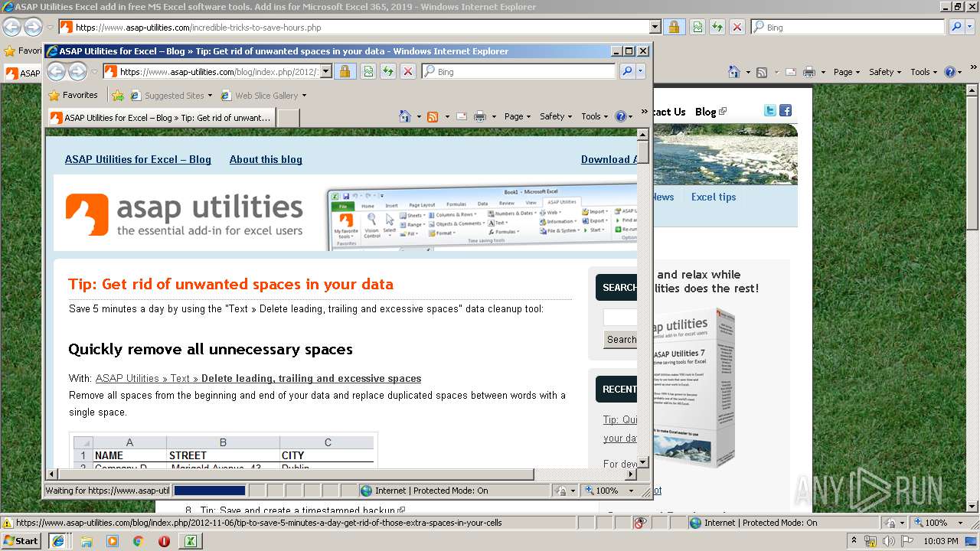Open Safety menu in background IE window
980x551 pixels.
coord(885,72)
